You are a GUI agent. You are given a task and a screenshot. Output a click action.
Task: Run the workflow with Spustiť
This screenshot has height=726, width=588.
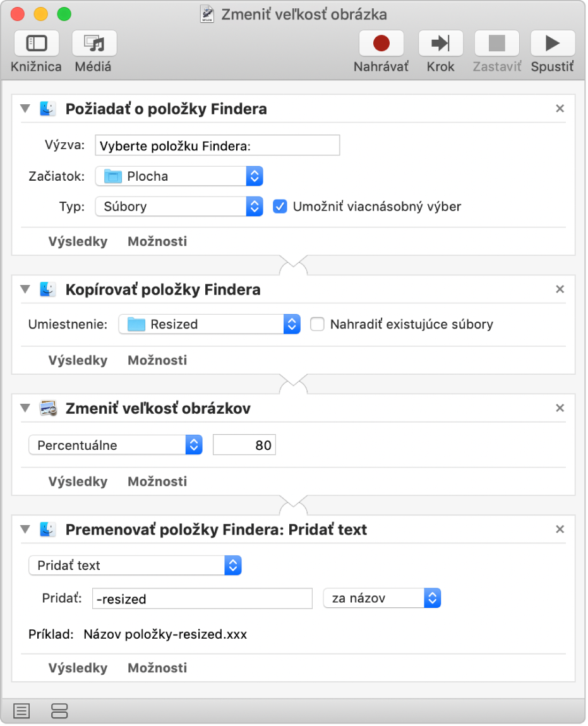552,44
